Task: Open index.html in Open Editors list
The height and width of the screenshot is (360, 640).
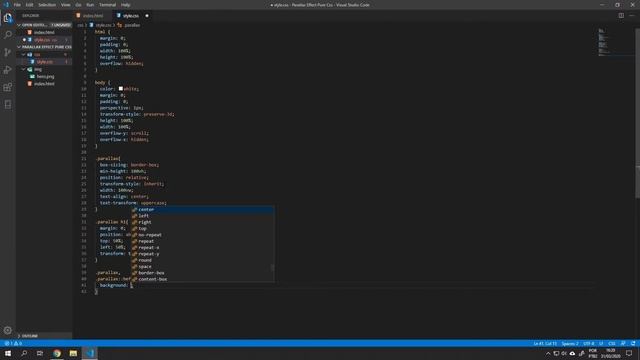Action: (x=44, y=32)
